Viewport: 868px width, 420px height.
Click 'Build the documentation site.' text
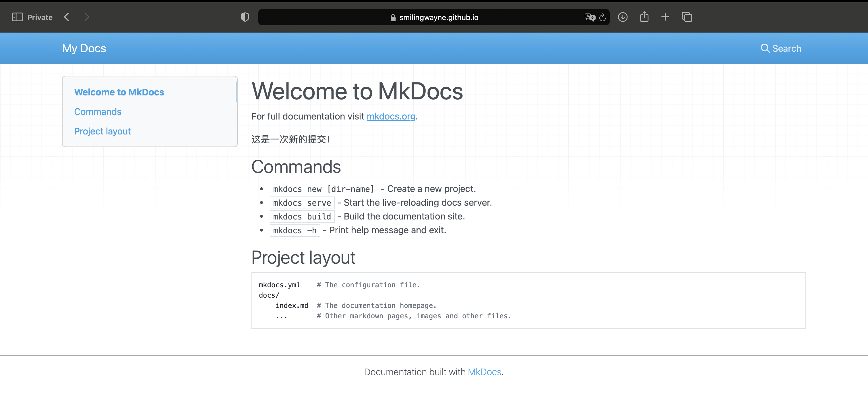click(x=404, y=217)
